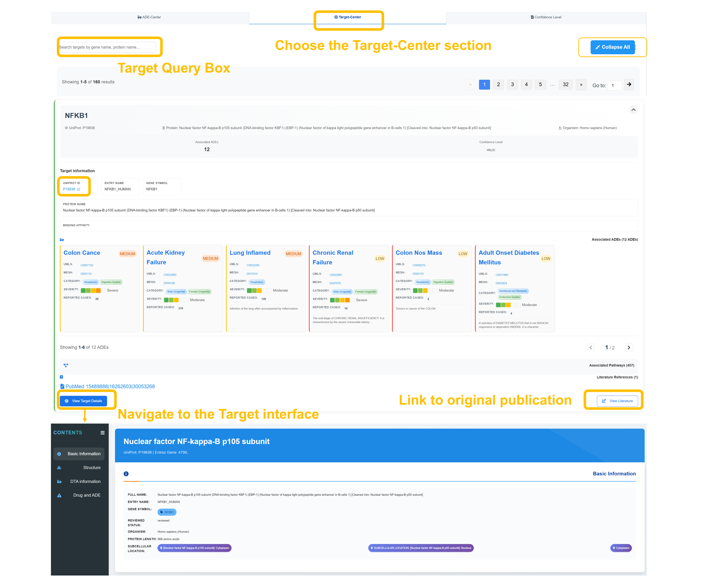Image resolution: width=701 pixels, height=588 pixels.
Task: Click the Colon Cance severity bar
Action: pyautogui.click(x=93, y=291)
